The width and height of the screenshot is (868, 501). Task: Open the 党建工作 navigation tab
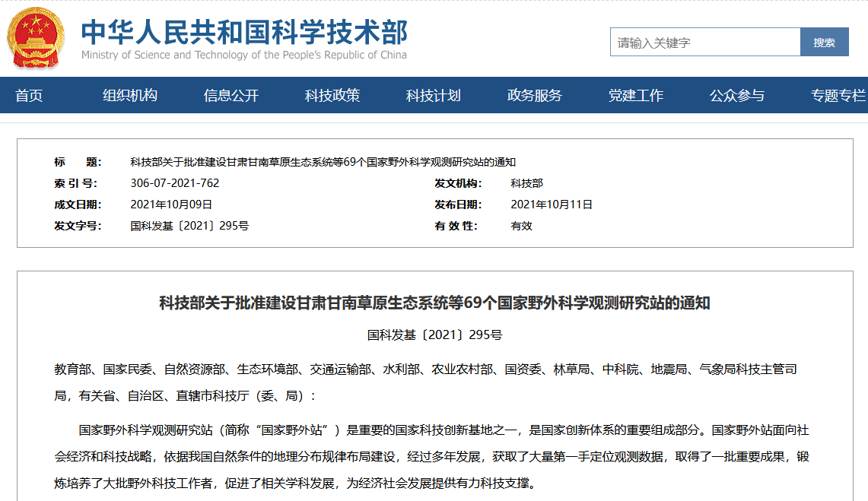636,96
